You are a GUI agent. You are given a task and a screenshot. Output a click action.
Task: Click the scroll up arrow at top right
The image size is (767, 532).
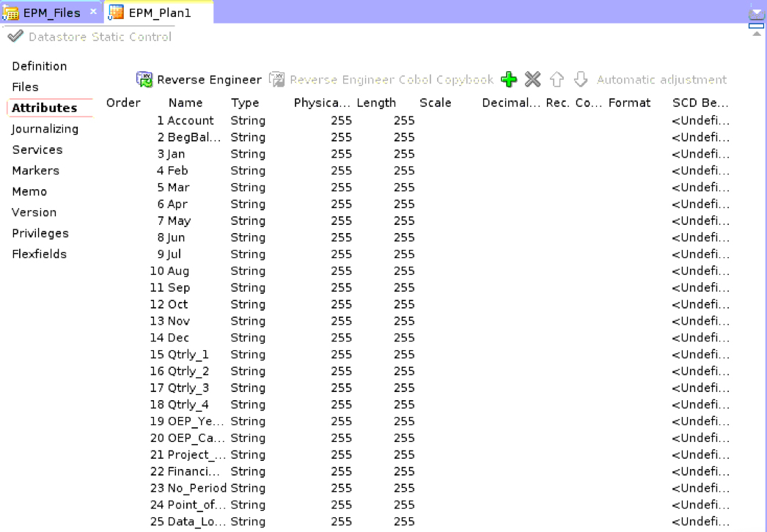756,34
